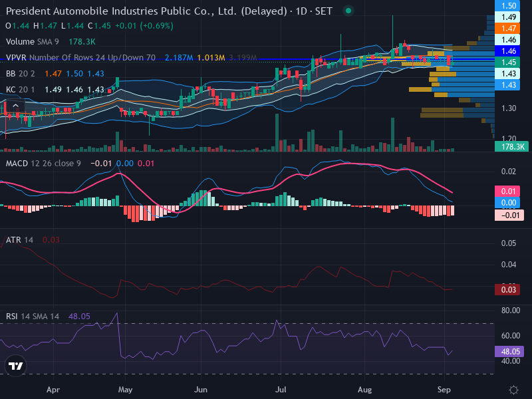Select the RSI 14 SMA 14 legend

point(32,317)
